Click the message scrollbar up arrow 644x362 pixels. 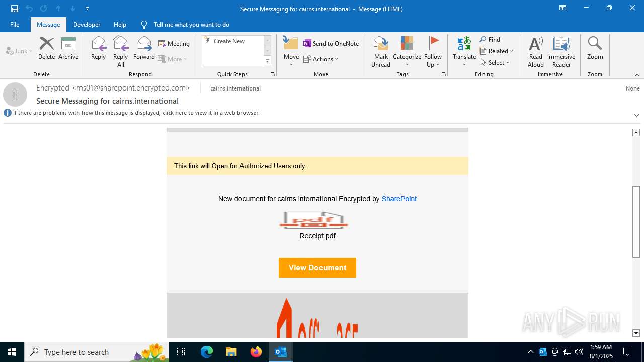[636, 132]
